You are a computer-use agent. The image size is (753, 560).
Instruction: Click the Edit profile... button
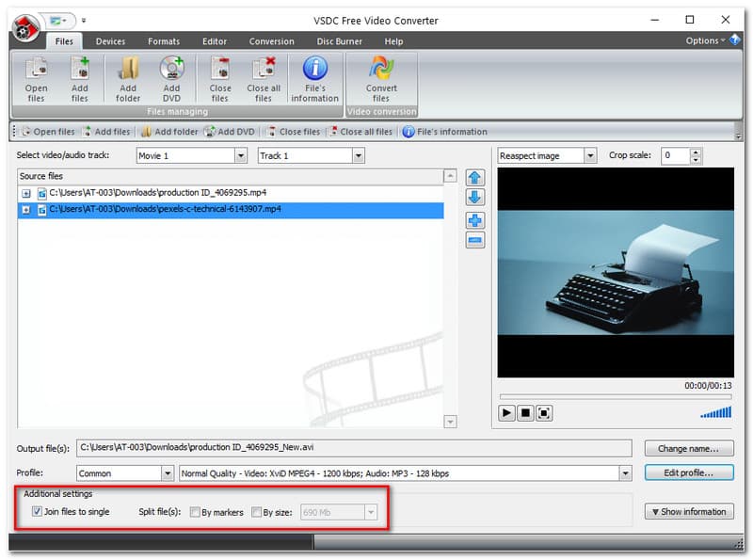click(x=689, y=472)
